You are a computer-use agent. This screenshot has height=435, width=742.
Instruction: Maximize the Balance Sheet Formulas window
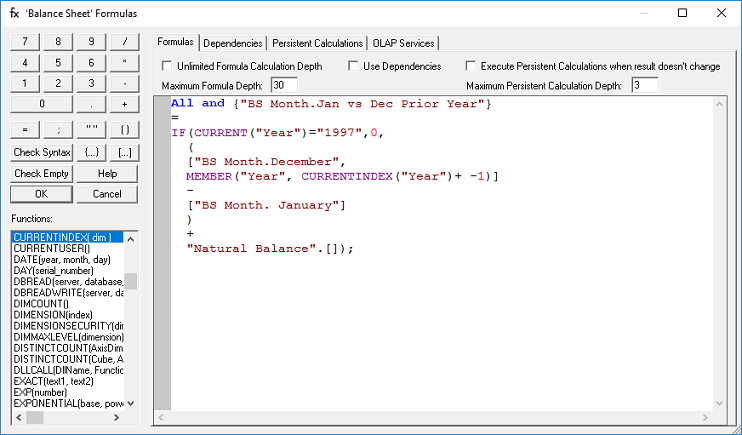pyautogui.click(x=682, y=13)
